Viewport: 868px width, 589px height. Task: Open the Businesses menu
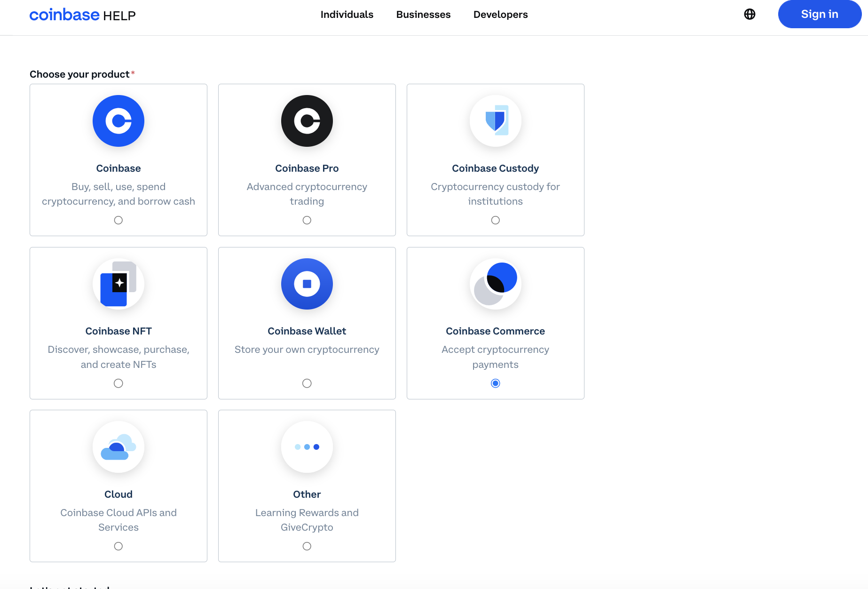423,14
